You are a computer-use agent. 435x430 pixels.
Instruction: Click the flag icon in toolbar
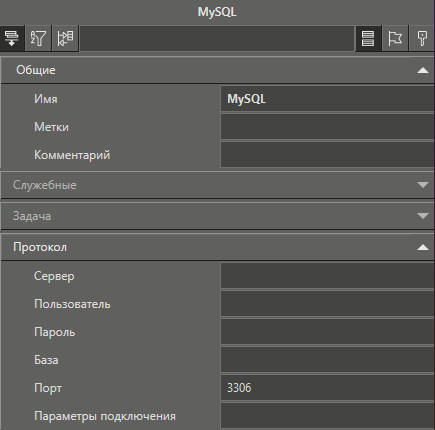tap(395, 38)
